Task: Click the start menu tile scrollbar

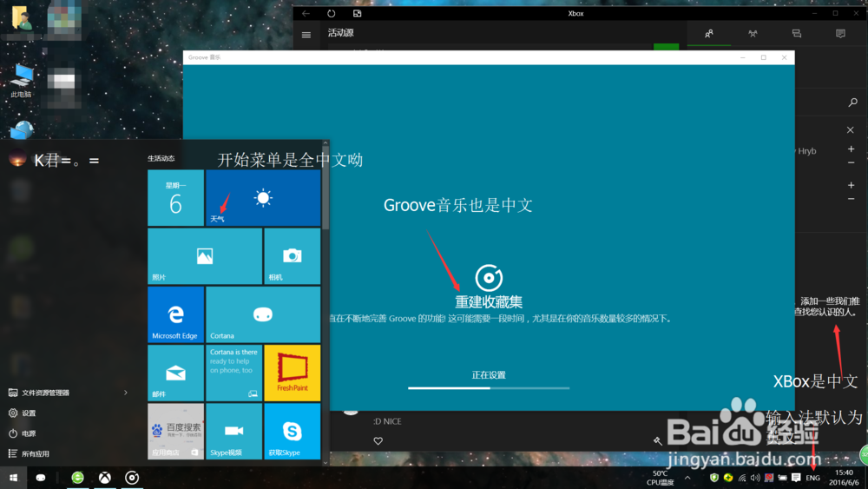Action: click(325, 187)
